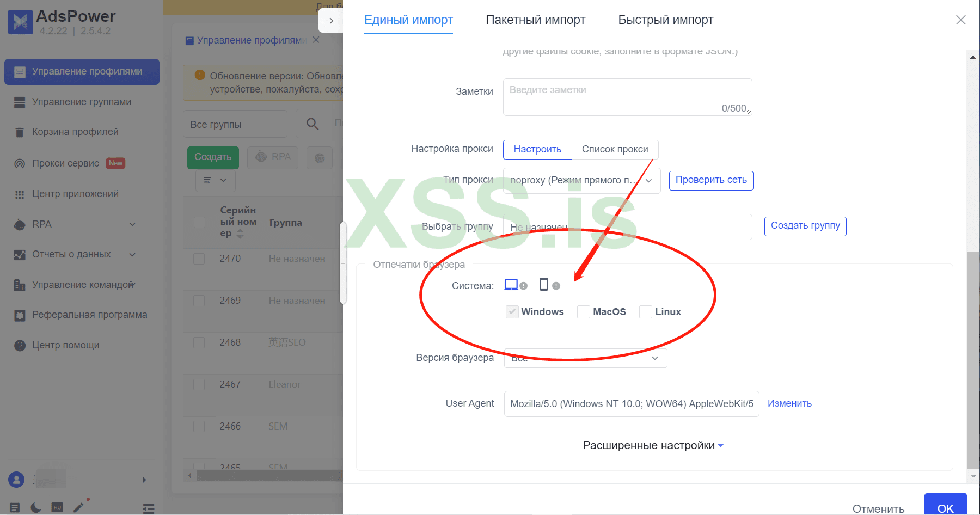Enable the MacOS checkbox
980x515 pixels.
[584, 312]
